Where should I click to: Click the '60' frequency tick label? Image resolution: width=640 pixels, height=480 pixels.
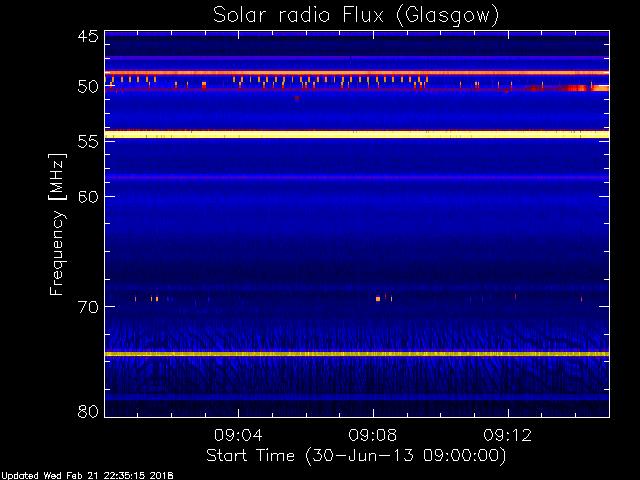(x=88, y=196)
